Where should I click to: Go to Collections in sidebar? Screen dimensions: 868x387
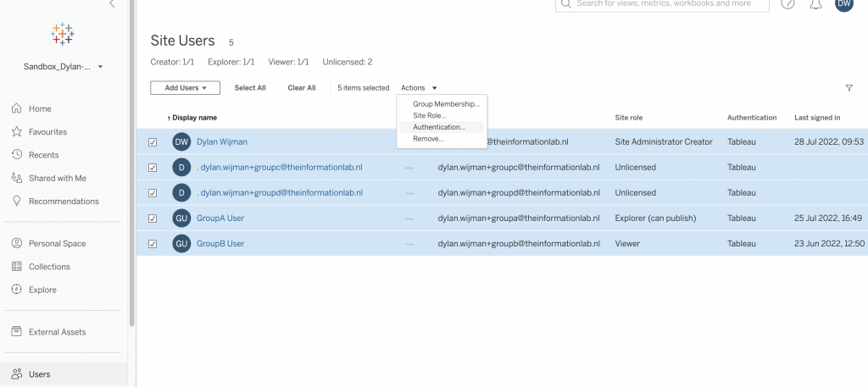(x=49, y=267)
